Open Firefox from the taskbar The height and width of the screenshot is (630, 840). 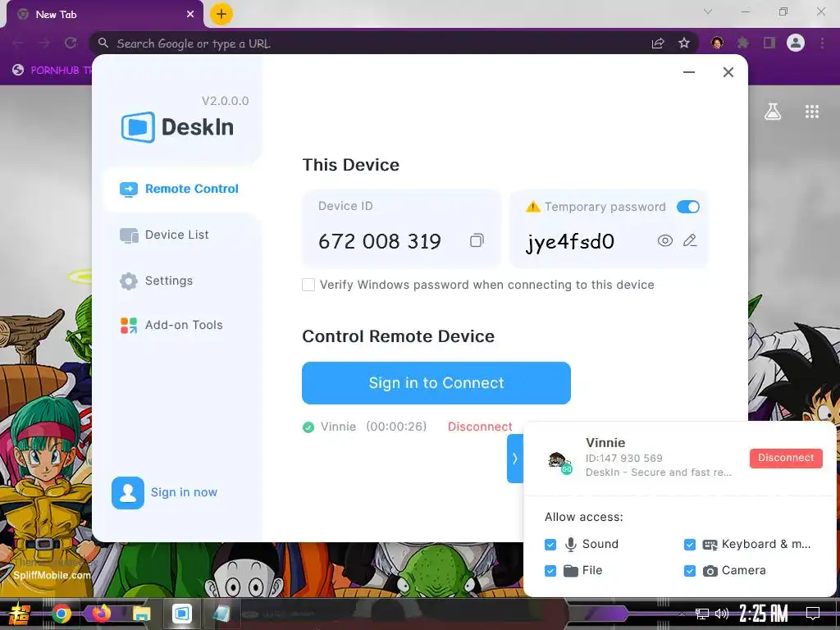(x=101, y=614)
